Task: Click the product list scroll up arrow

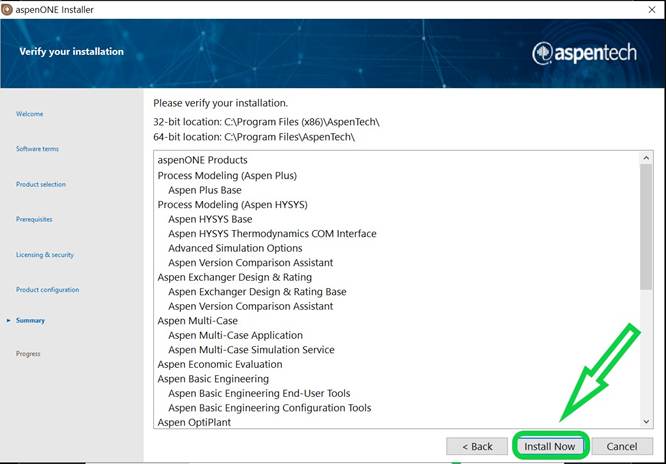Action: [646, 158]
